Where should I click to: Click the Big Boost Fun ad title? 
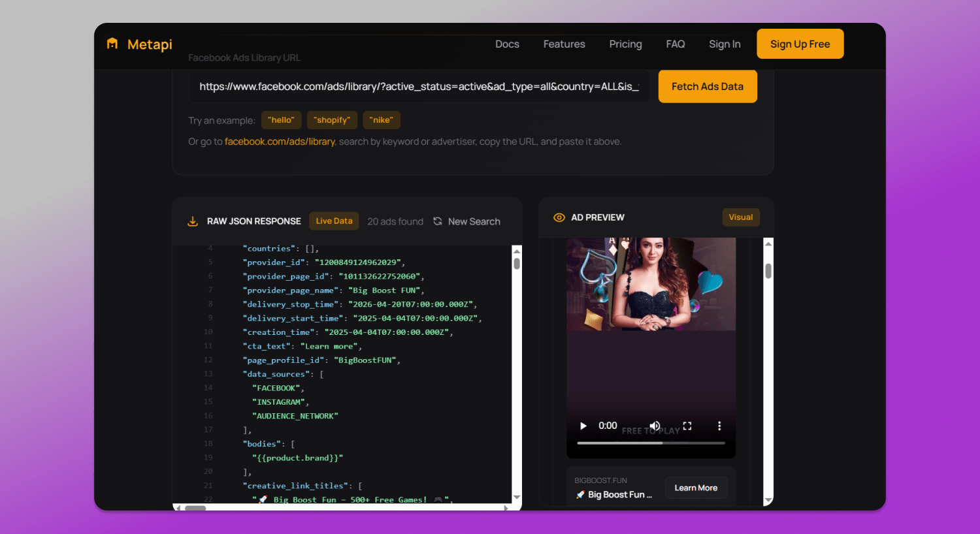614,495
